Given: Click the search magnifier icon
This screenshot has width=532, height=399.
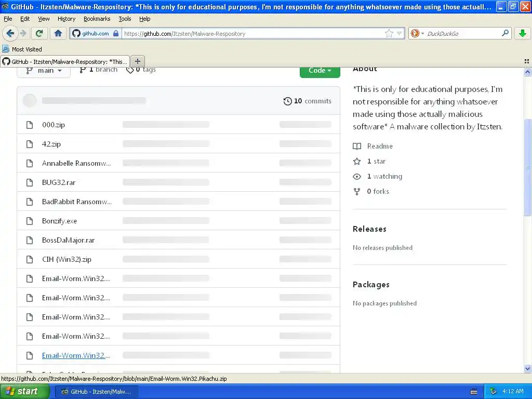Looking at the screenshot, I should coord(505,33).
